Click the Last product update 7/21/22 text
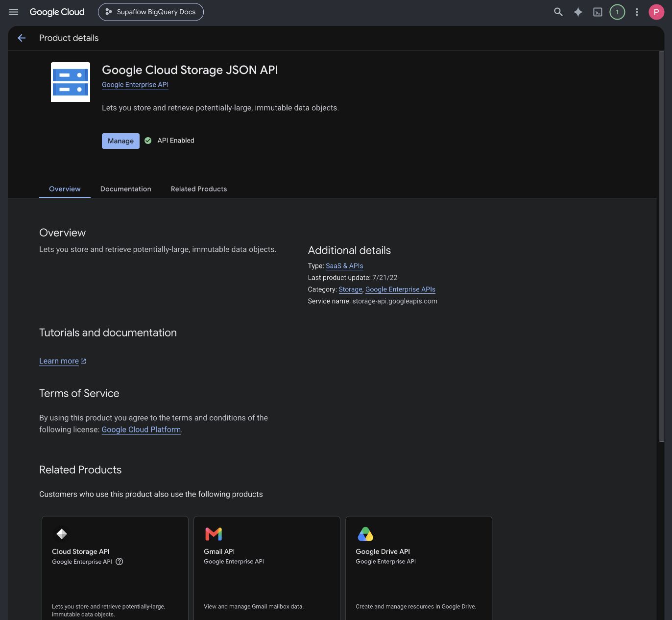The height and width of the screenshot is (620, 672). click(x=353, y=278)
